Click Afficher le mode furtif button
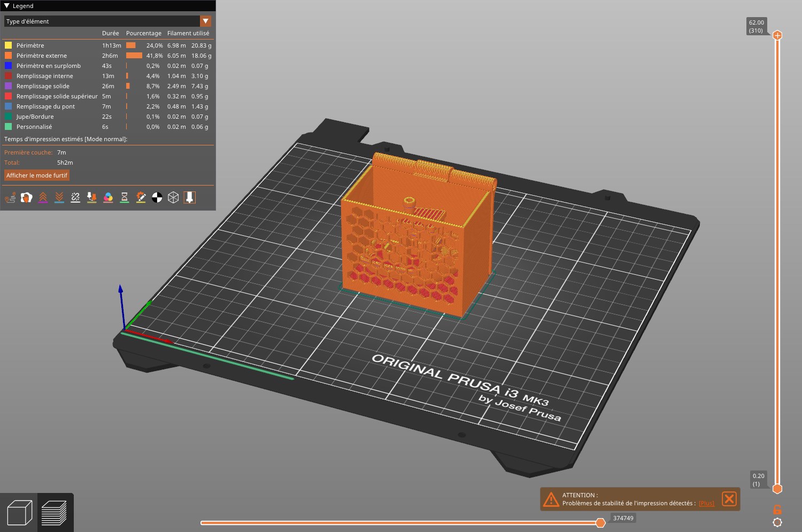Image resolution: width=802 pixels, height=532 pixels. click(37, 175)
